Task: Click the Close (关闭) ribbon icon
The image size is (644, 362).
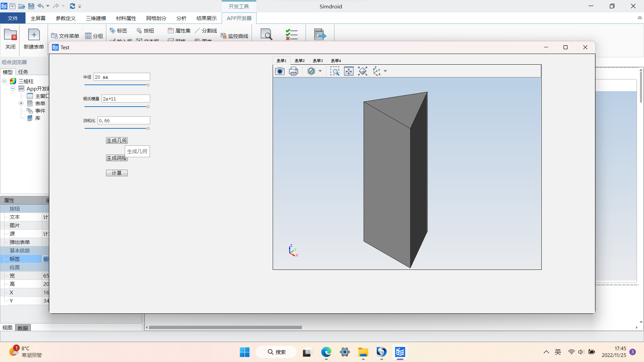Action: pyautogui.click(x=10, y=39)
